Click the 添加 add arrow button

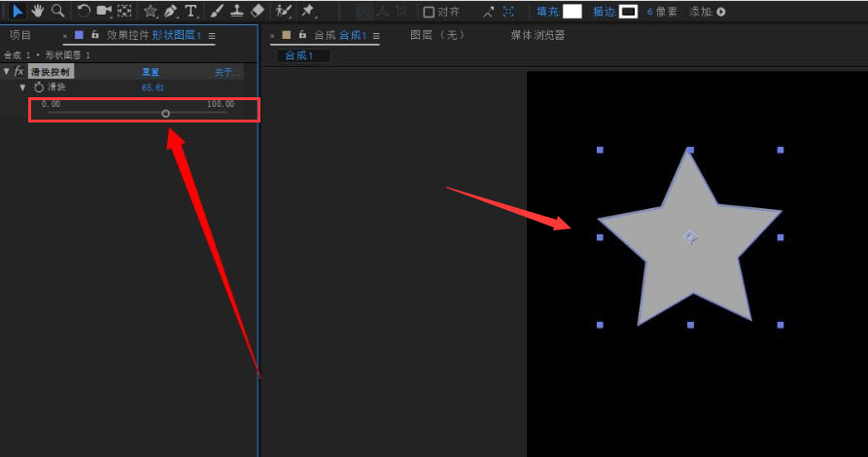pos(721,12)
